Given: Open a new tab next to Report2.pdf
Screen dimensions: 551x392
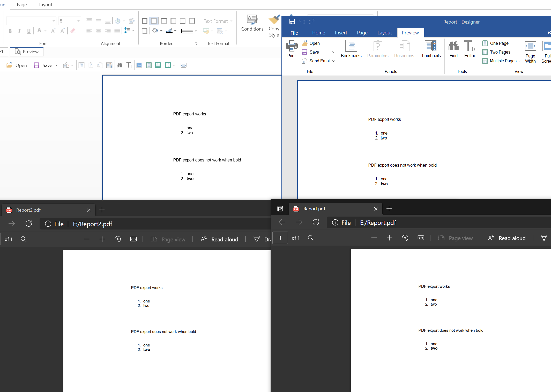Looking at the screenshot, I should (x=102, y=210).
